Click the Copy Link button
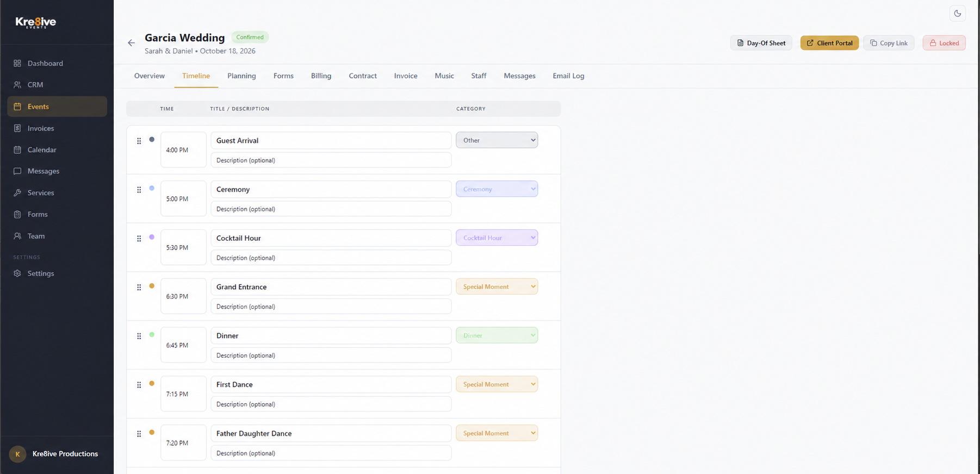This screenshot has height=474, width=980. (x=889, y=43)
